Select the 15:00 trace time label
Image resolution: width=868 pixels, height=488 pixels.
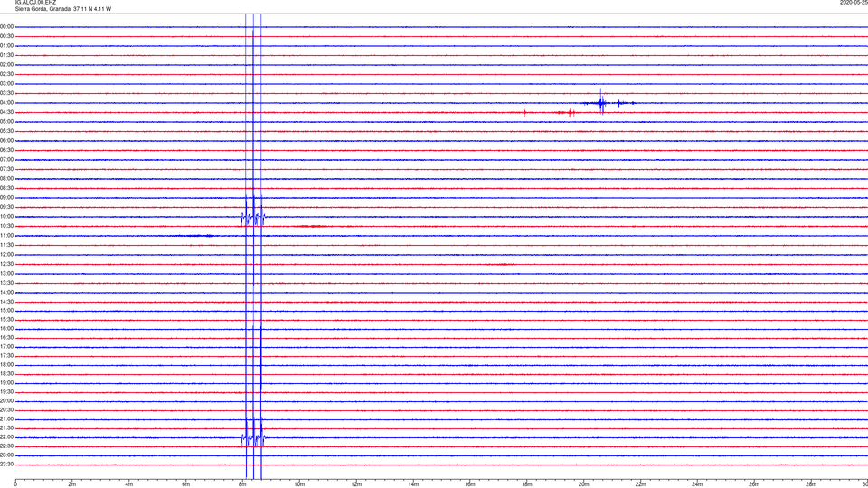point(6,311)
